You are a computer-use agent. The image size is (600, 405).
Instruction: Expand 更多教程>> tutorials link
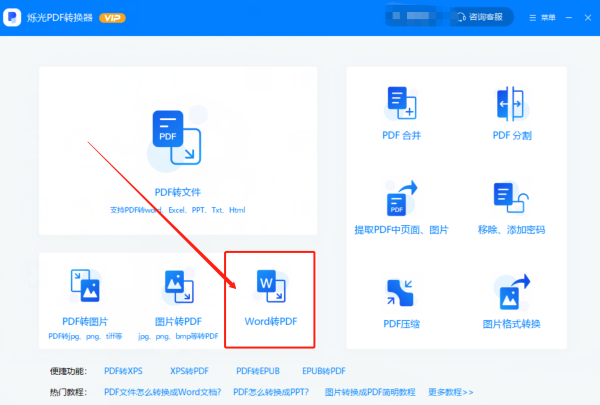[x=451, y=391]
